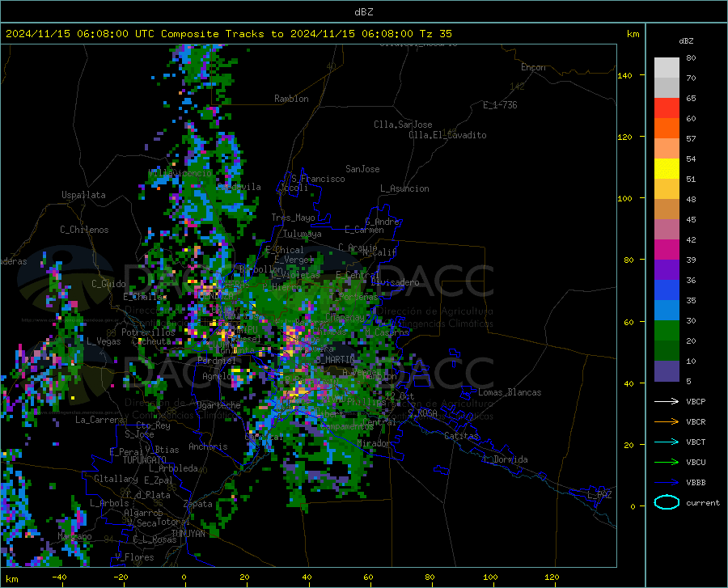Viewport: 728px width, 588px height.
Task: Click the VBBB legend label
Action: (696, 483)
